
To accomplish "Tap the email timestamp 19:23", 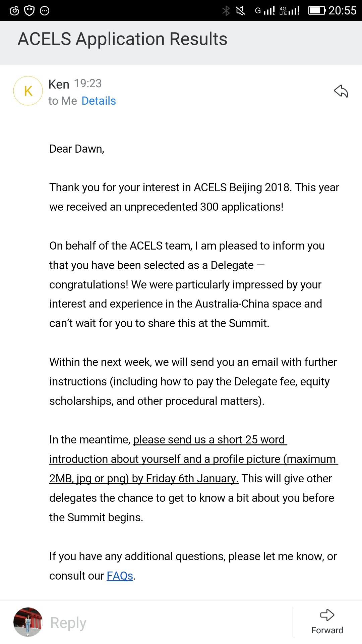I will pos(87,84).
